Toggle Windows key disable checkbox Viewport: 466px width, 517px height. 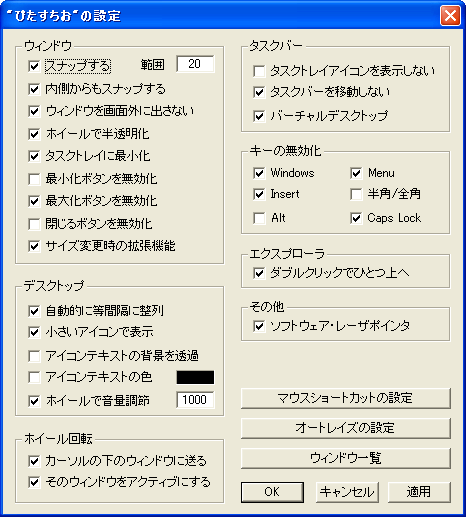(x=259, y=173)
